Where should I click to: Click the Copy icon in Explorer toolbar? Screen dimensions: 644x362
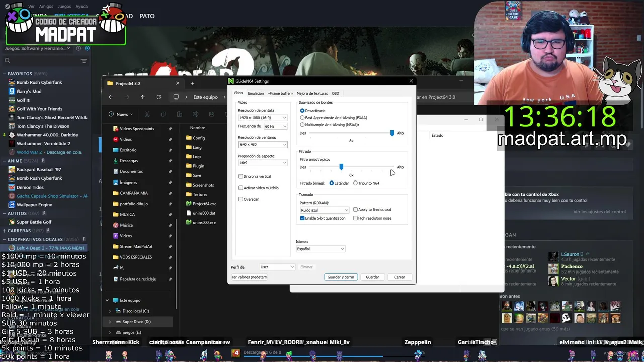[163, 114]
